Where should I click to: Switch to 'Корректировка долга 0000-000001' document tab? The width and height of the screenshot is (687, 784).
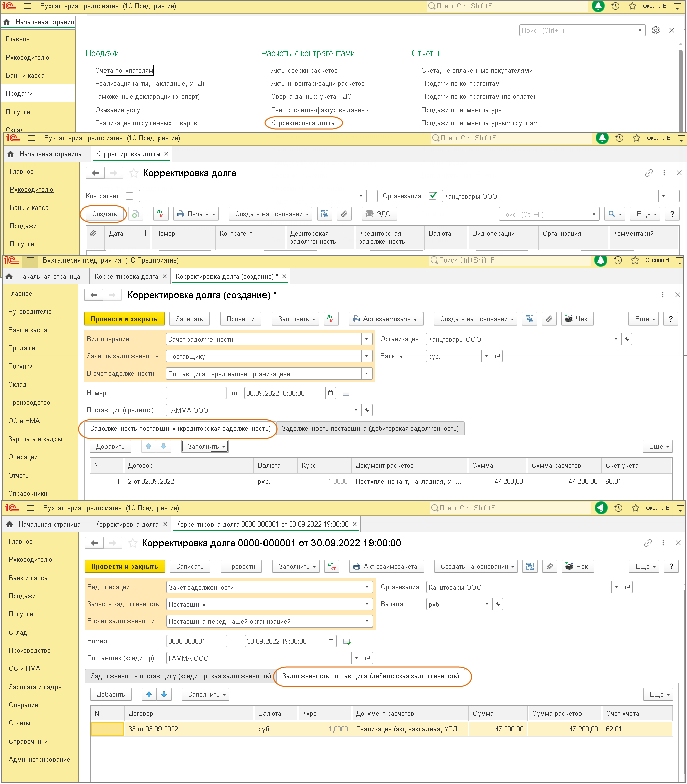(262, 525)
